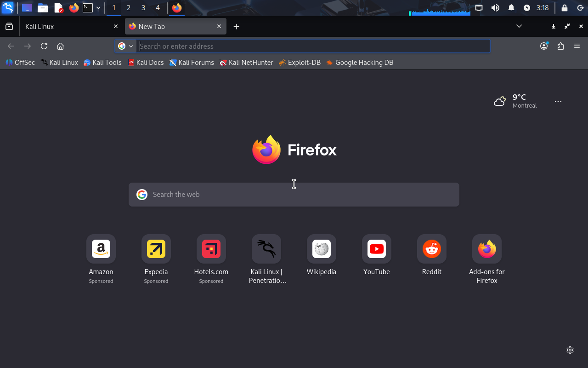Open the YouTube shortcut tile
Screen dimensions: 588x368
(x=377, y=249)
